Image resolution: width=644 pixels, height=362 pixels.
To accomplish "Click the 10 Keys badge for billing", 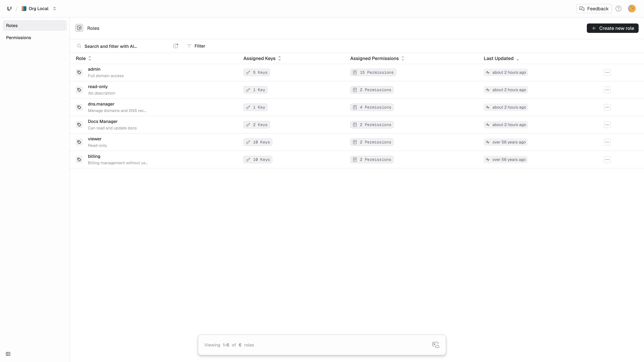I will pyautogui.click(x=258, y=159).
